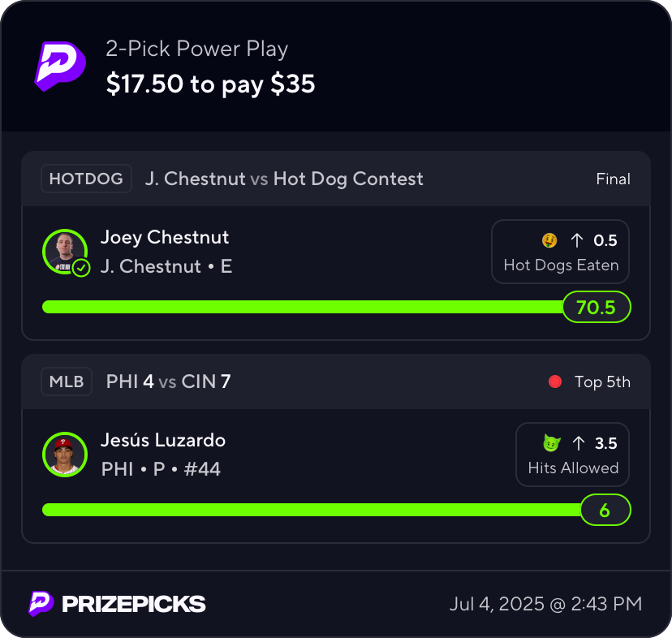Click the 70.5 progress bar value

tap(597, 307)
